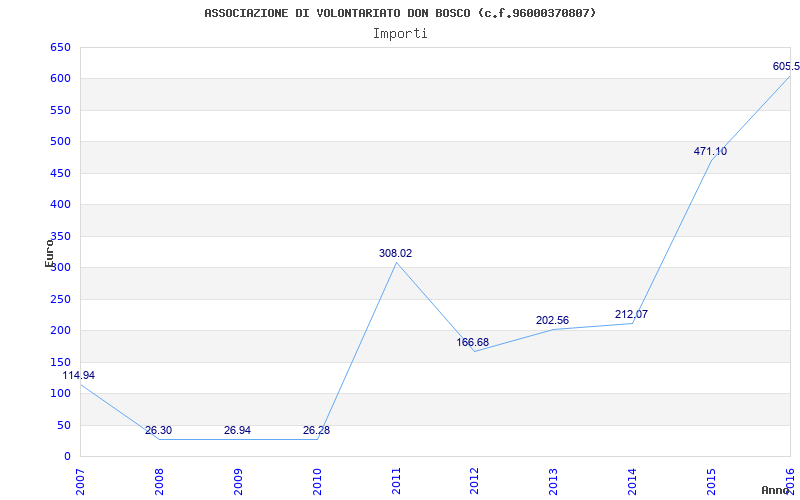Click the 0 y-axis tick label
The image size is (800, 500).
pyautogui.click(x=67, y=457)
